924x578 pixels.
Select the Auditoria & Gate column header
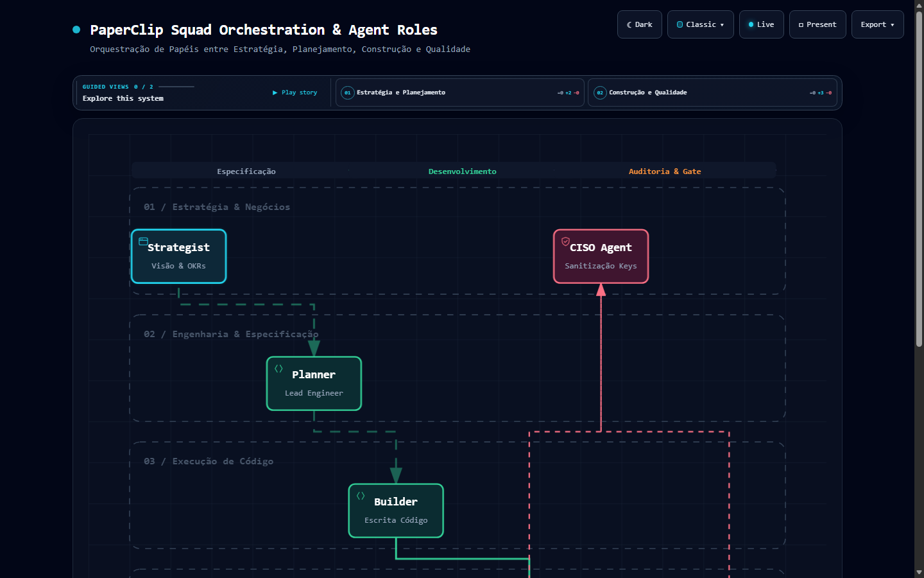click(x=665, y=171)
